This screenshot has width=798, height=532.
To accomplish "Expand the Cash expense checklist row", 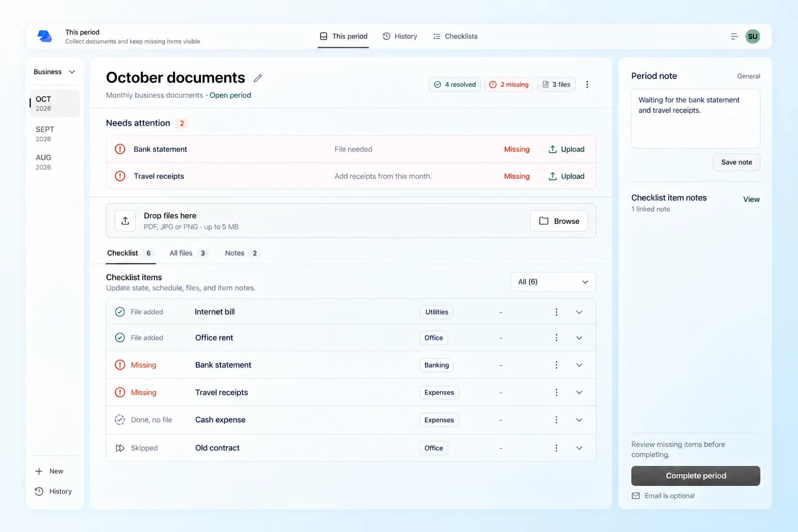I will 579,420.
